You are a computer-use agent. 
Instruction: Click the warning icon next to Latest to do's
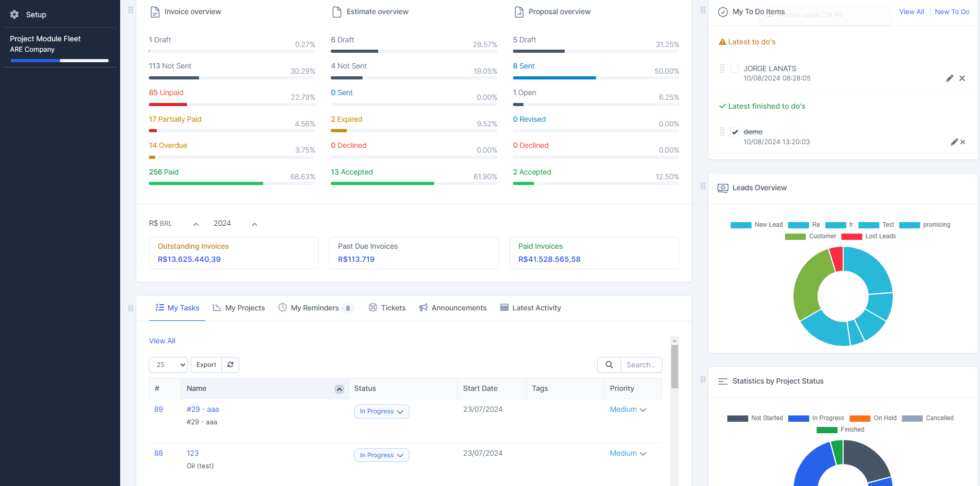(x=722, y=42)
